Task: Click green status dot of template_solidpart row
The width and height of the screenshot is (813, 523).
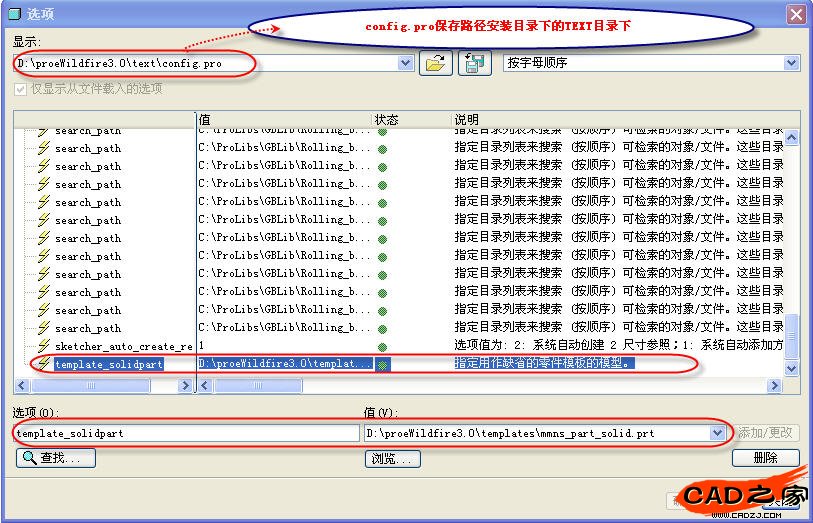Action: (383, 365)
